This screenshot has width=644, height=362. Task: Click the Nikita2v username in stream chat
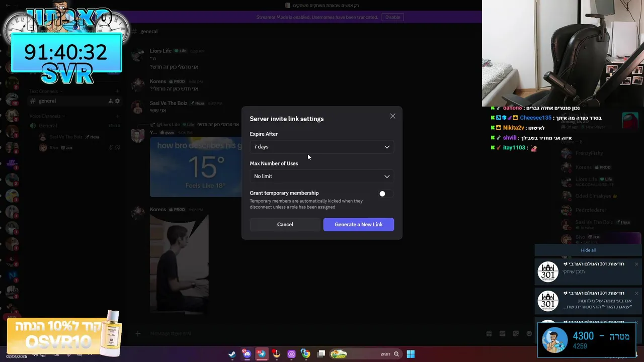coord(513,128)
